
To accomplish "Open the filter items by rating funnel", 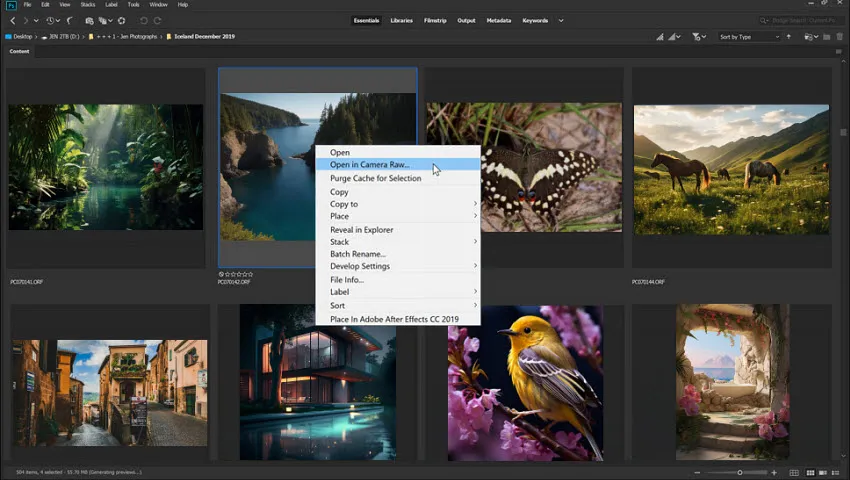I will pos(697,37).
